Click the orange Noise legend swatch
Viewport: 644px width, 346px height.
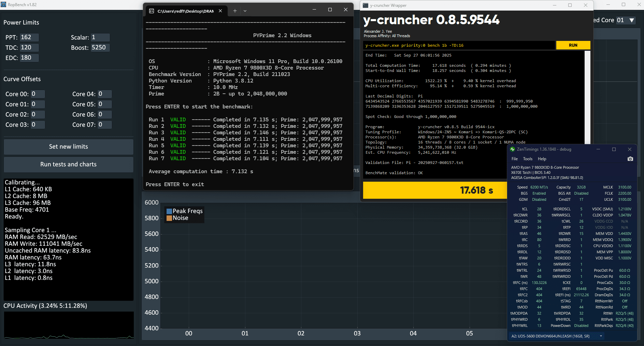(169, 218)
